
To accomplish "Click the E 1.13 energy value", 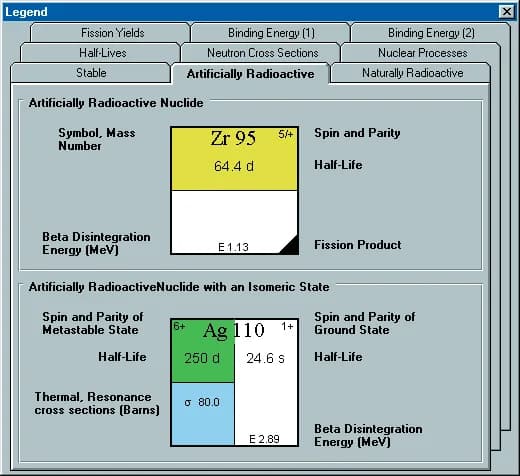I will (x=233, y=247).
